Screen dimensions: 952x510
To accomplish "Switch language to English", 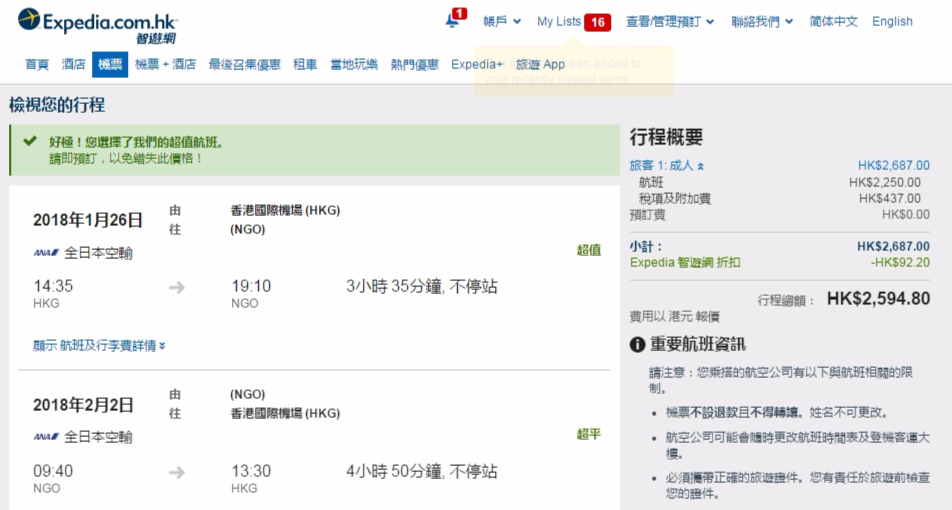I will (x=892, y=21).
